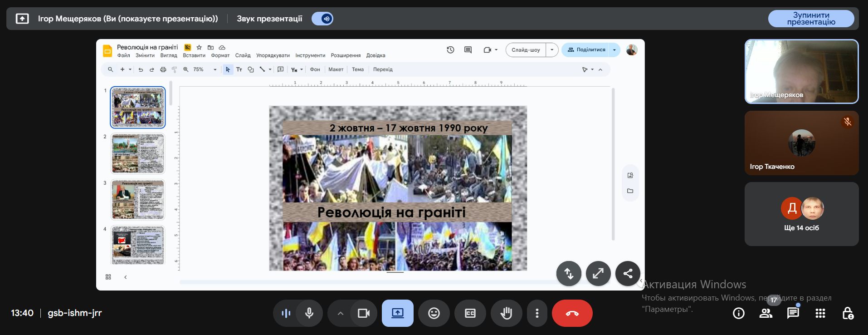Open the Вставити menu

[x=194, y=55]
